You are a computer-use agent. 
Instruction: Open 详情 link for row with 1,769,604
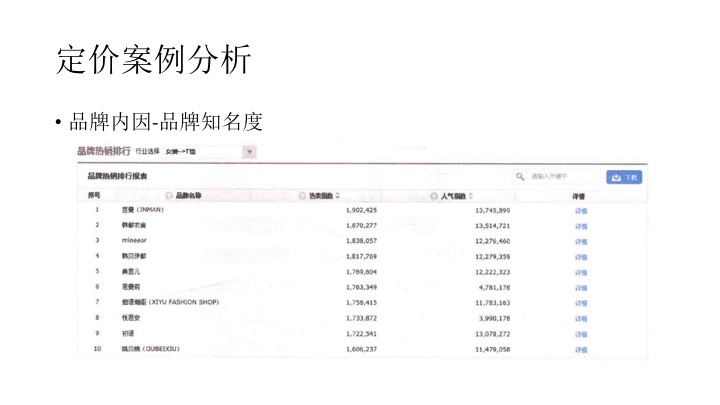[x=581, y=273]
